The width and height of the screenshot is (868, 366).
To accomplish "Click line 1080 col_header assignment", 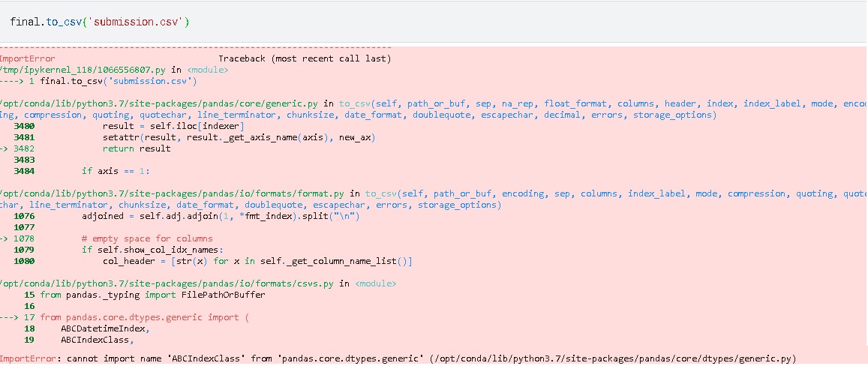I will tap(257, 261).
